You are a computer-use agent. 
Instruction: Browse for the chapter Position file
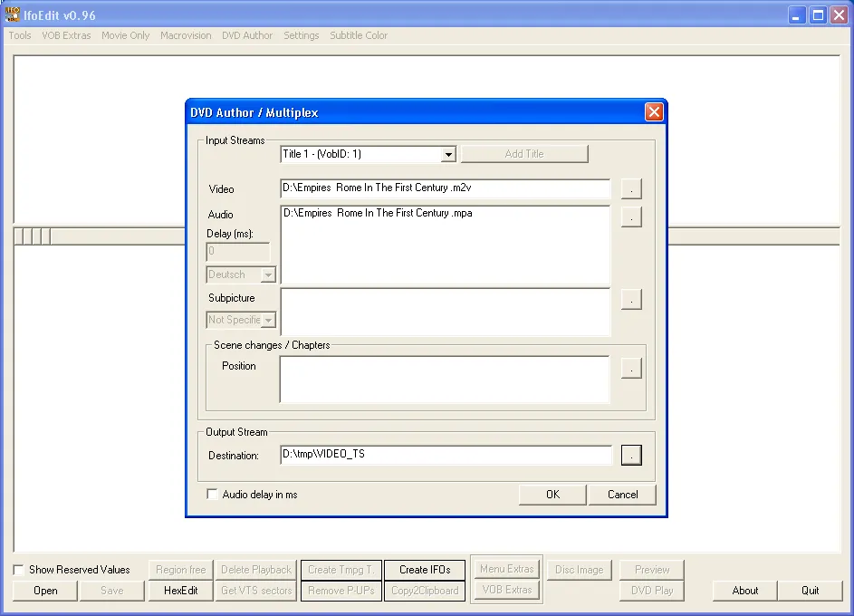coord(631,368)
